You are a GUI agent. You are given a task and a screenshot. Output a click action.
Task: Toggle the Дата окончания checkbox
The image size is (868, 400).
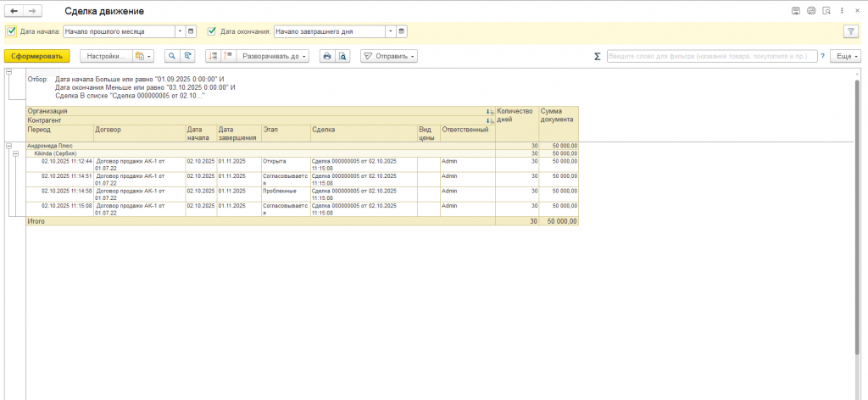coord(212,31)
